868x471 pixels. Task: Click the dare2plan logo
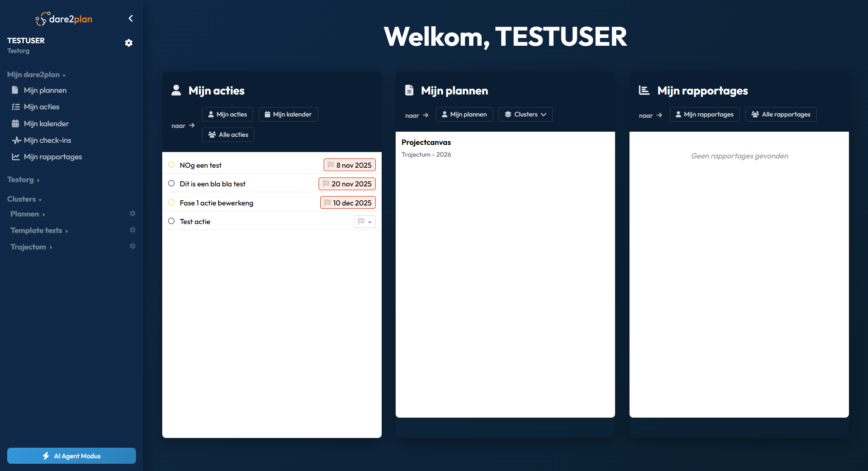click(64, 19)
